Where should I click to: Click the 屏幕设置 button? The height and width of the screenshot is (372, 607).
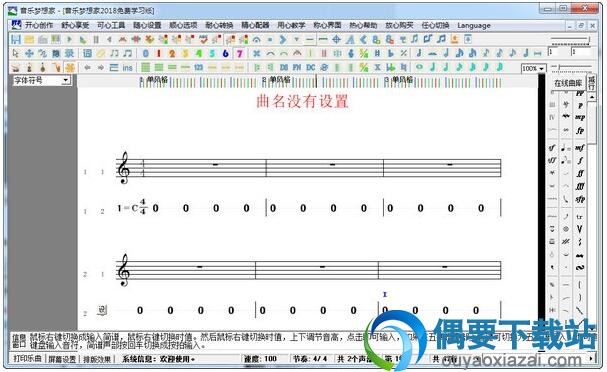(62, 359)
